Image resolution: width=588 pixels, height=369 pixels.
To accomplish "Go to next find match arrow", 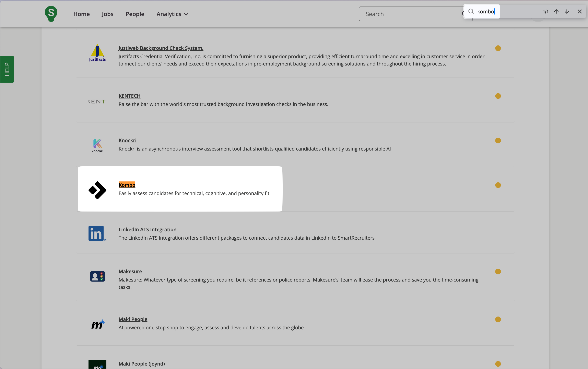I will click(x=567, y=11).
